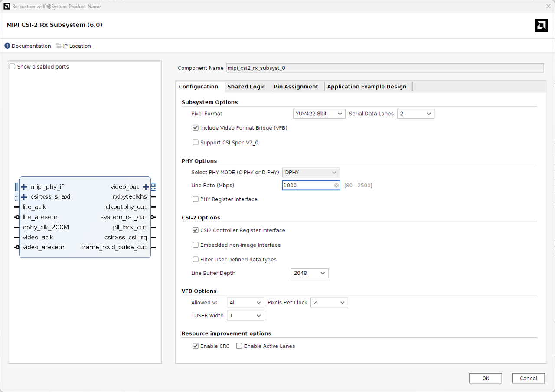Viewport: 555px width, 392px height.
Task: Uncheck Include Video Format Bridge (VFB)
Action: coord(196,128)
